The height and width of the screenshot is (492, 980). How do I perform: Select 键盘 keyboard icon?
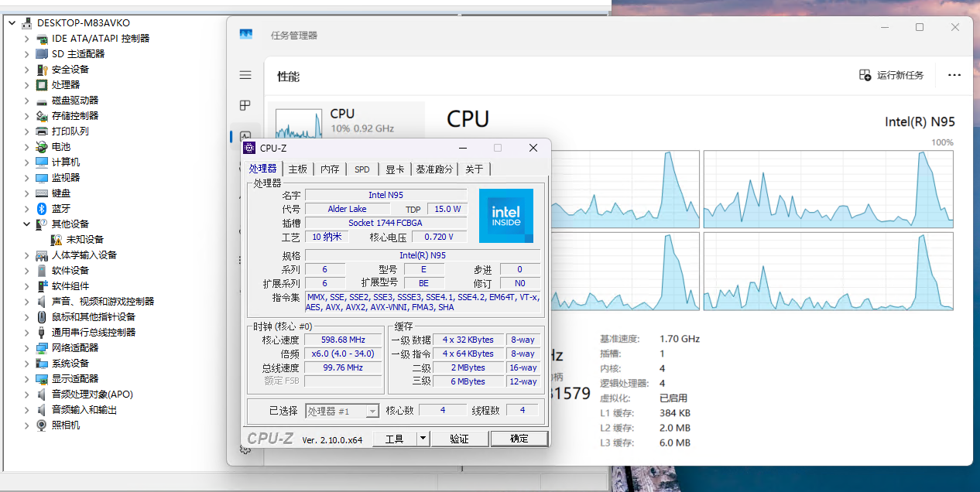click(x=42, y=193)
